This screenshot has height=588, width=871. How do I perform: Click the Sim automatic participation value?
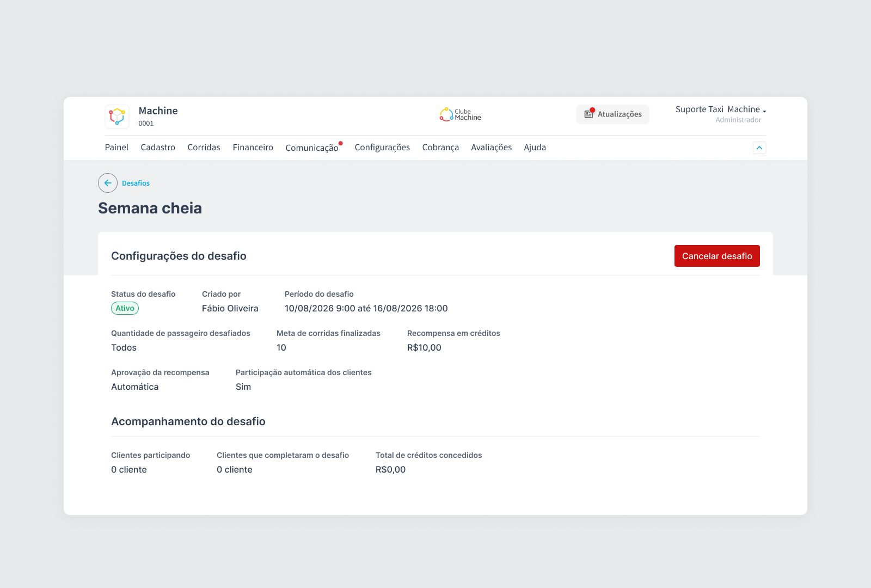tap(243, 387)
